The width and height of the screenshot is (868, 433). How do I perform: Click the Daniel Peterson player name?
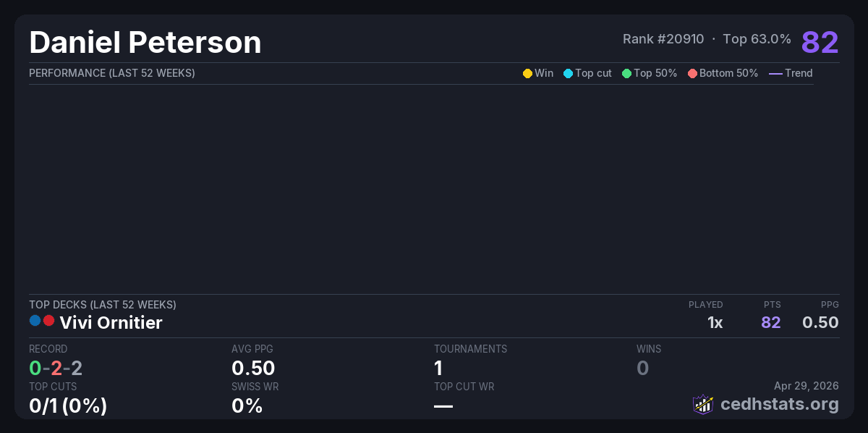tap(145, 43)
